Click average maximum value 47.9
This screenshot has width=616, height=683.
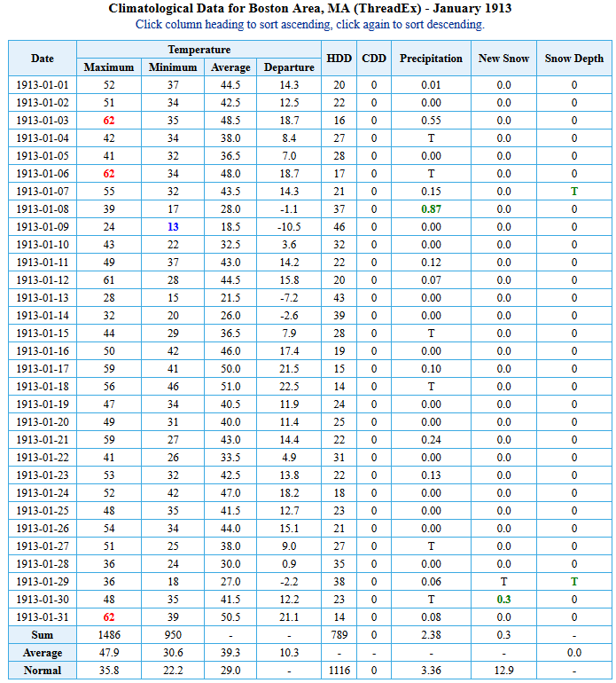click(109, 653)
